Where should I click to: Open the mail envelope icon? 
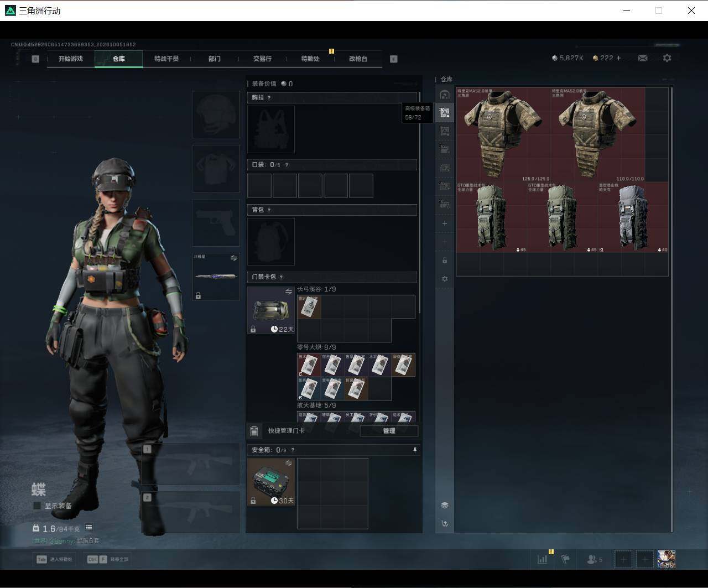643,58
